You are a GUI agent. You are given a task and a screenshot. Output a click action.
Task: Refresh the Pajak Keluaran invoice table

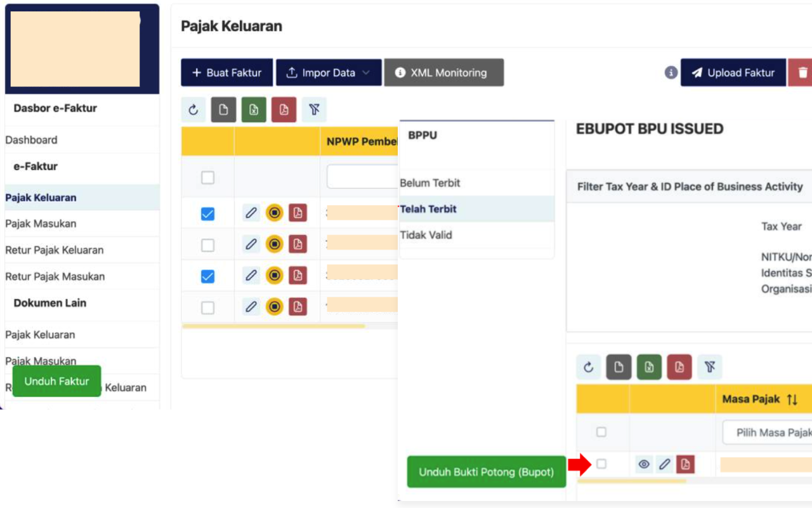coord(193,110)
